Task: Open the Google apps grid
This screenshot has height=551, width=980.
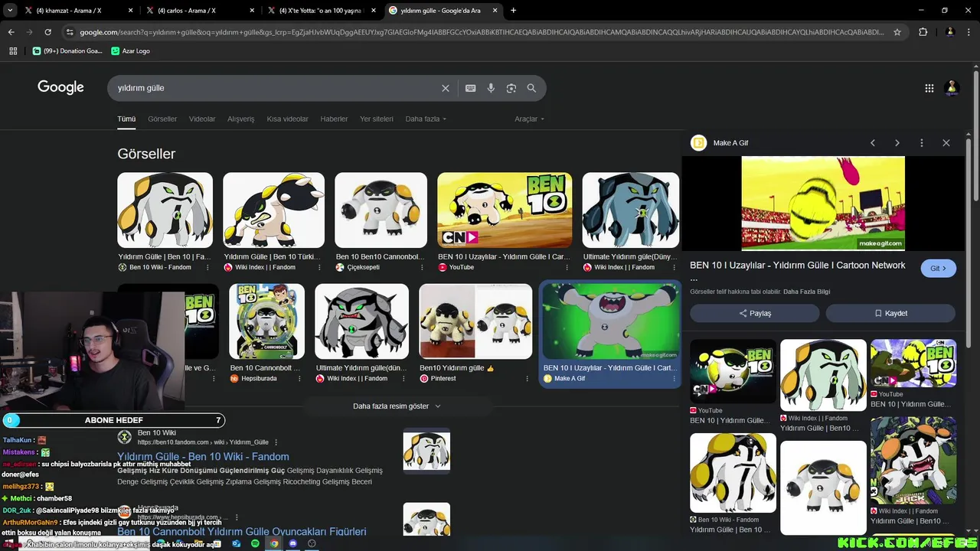Action: (x=929, y=88)
